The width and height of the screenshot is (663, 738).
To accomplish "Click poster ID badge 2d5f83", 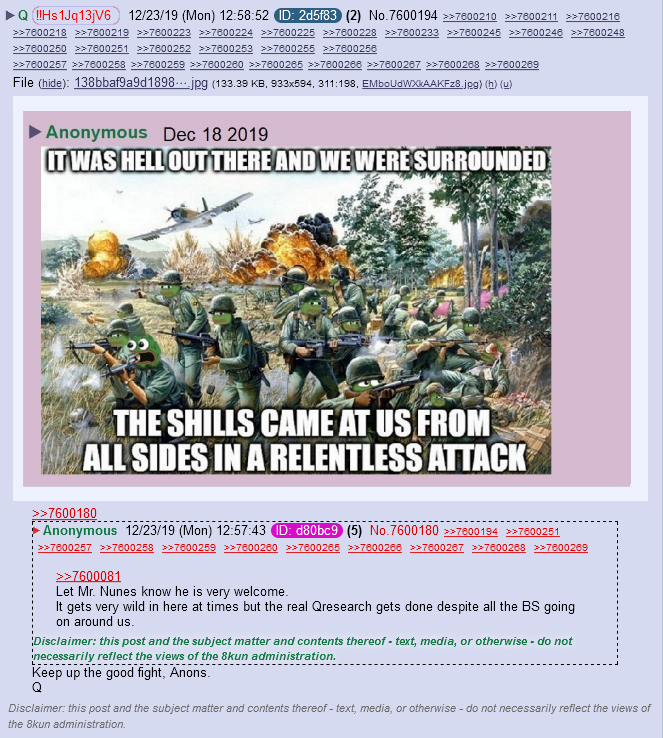I will 308,16.
